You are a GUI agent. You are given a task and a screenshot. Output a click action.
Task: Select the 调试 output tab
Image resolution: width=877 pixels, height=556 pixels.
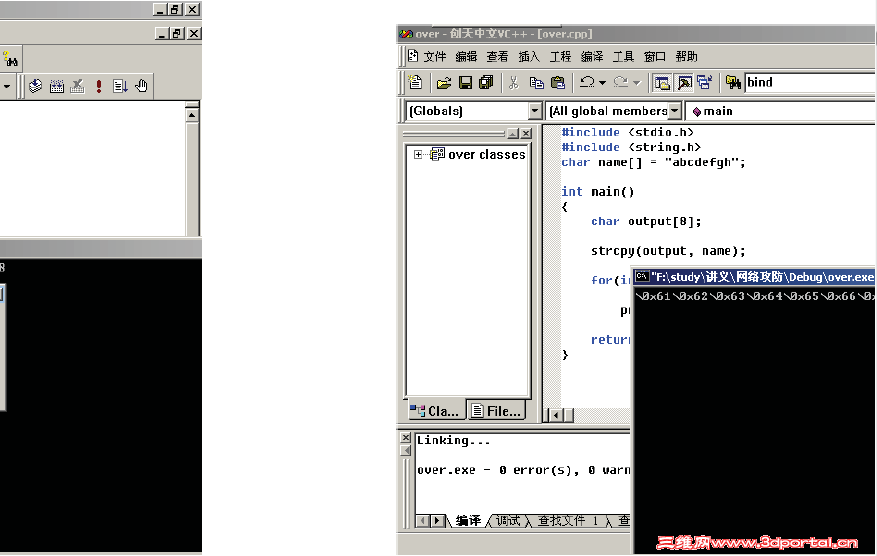tap(508, 521)
